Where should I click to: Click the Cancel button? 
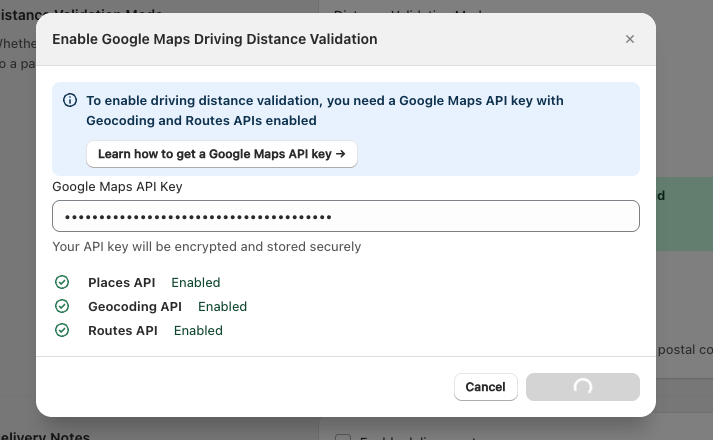coord(486,387)
